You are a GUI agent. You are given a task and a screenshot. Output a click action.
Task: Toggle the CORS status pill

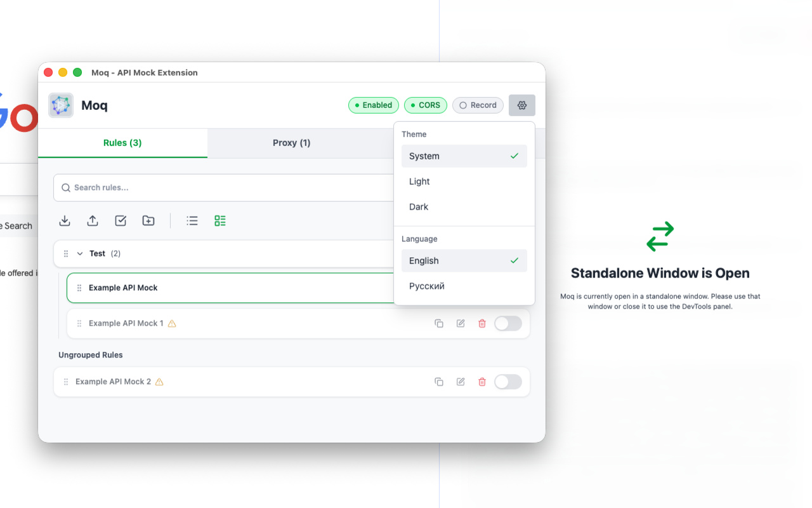426,105
